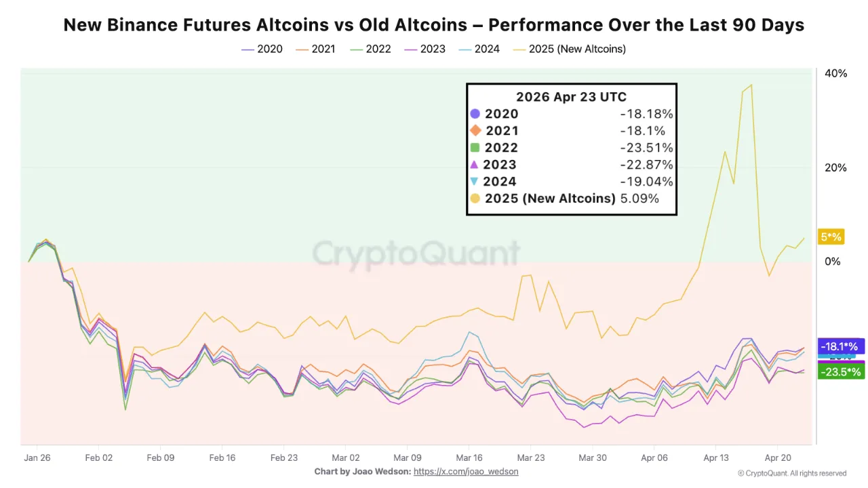Click the orange 2021 diamond marker in tooltip
This screenshot has width=868, height=488.
tap(475, 131)
